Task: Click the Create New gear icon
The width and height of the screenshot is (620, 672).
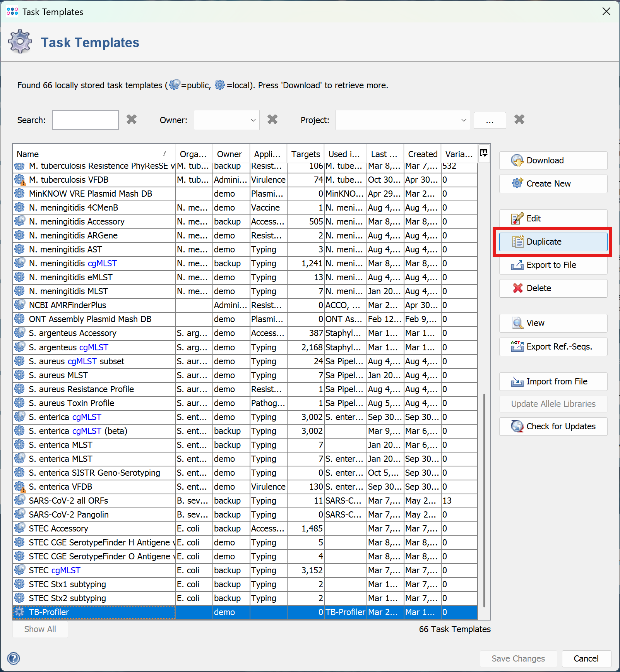Action: [517, 183]
